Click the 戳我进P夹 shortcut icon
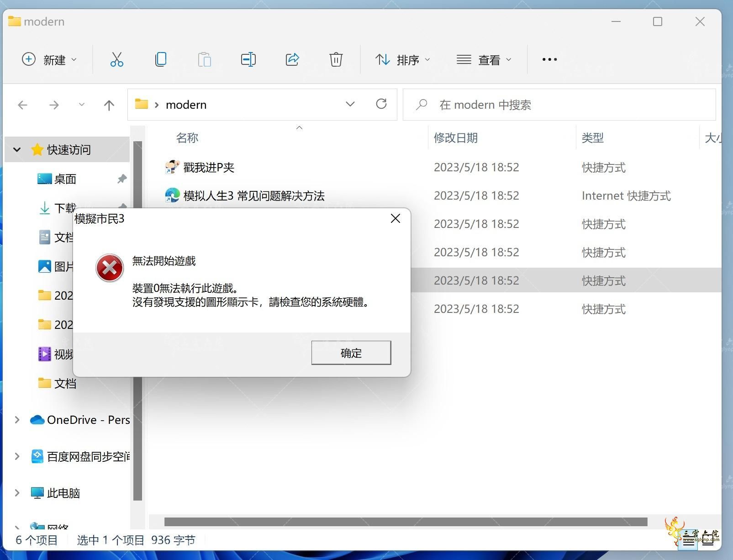The height and width of the screenshot is (560, 733). 172,167
